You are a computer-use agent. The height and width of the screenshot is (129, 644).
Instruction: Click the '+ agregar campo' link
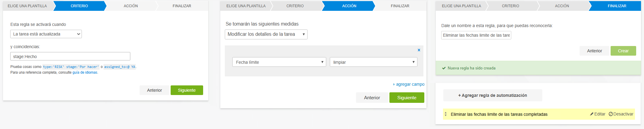[409, 84]
